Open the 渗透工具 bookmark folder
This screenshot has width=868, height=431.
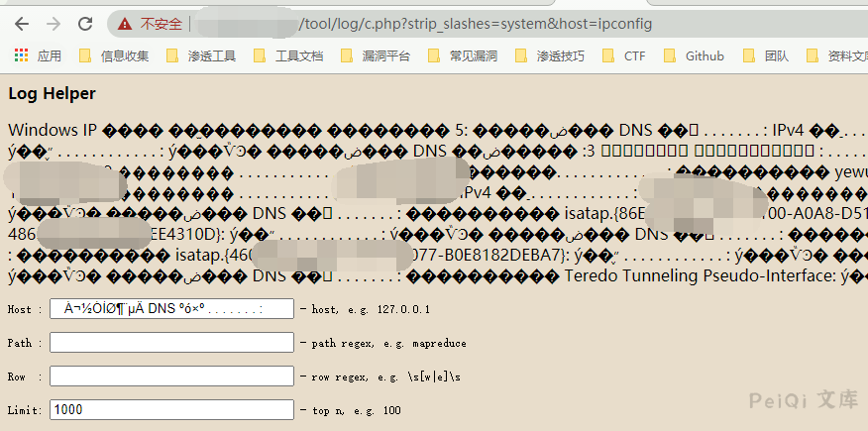tap(201, 55)
